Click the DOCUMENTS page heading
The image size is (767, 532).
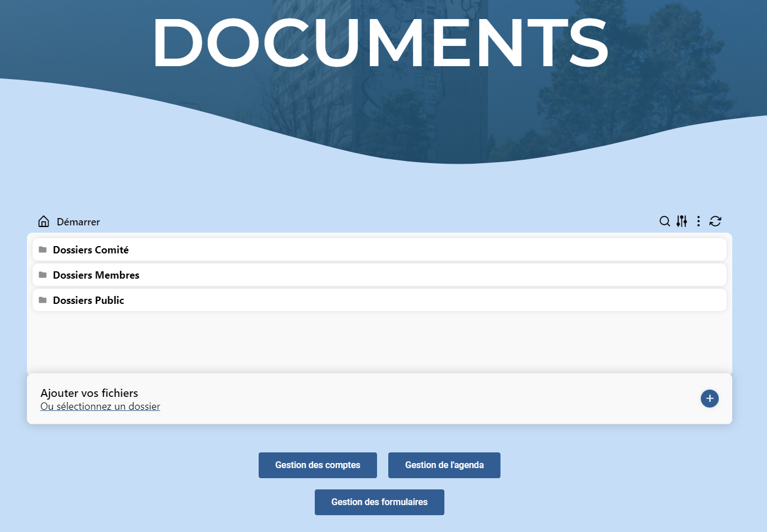tap(380, 44)
